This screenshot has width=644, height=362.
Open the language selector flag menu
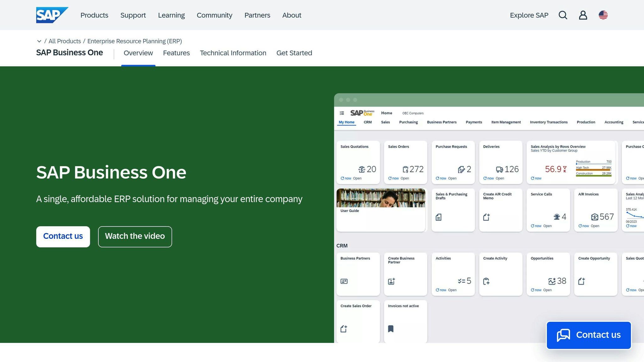pyautogui.click(x=603, y=15)
